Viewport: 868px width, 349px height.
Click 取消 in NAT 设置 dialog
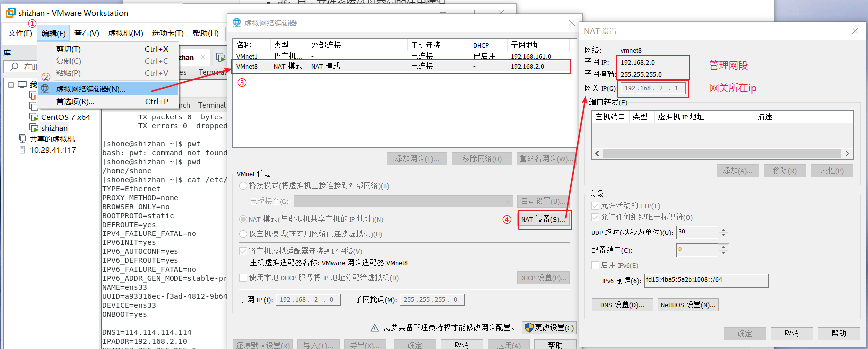click(x=792, y=334)
